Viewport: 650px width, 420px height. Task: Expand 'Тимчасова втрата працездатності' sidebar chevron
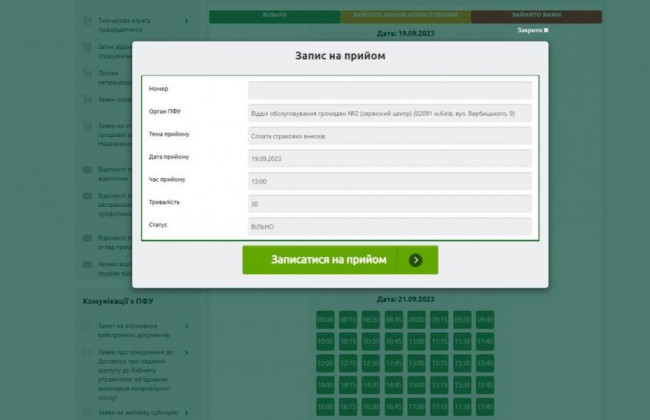pyautogui.click(x=187, y=20)
